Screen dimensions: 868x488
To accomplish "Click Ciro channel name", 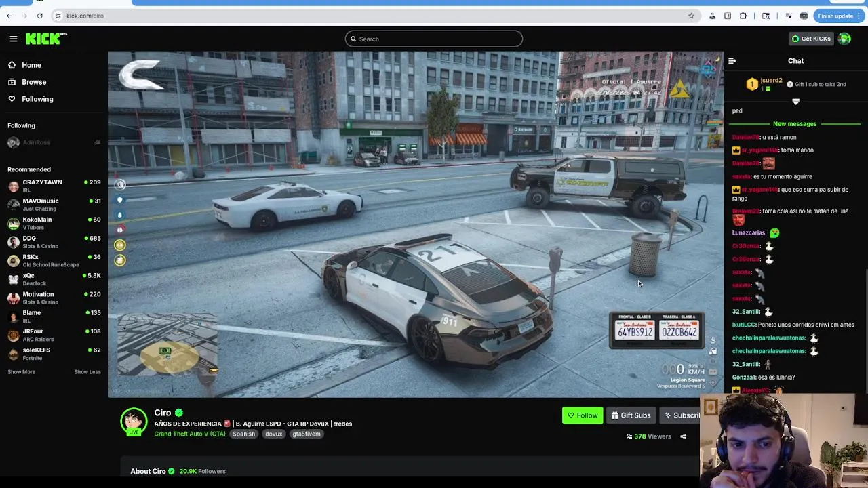I will (163, 413).
